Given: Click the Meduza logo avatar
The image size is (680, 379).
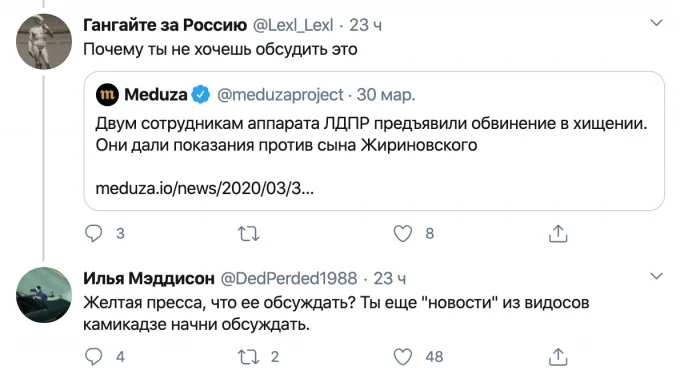Looking at the screenshot, I should 107,95.
